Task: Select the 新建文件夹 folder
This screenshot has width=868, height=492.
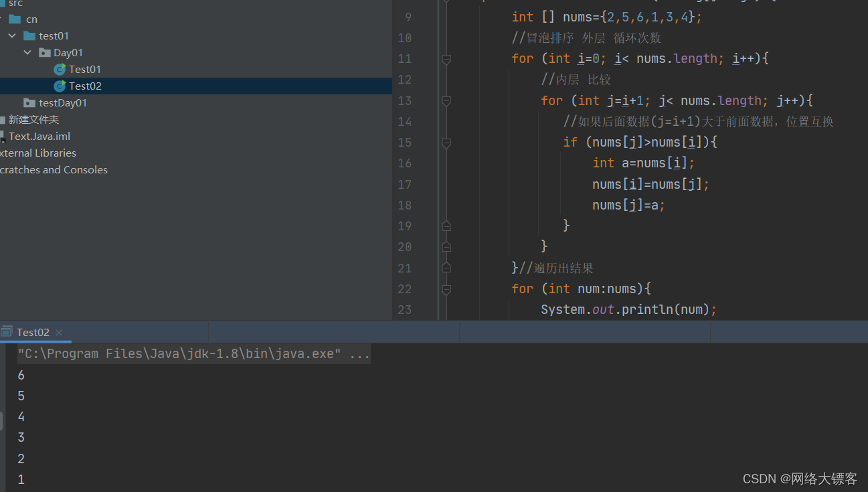Action: [x=33, y=119]
